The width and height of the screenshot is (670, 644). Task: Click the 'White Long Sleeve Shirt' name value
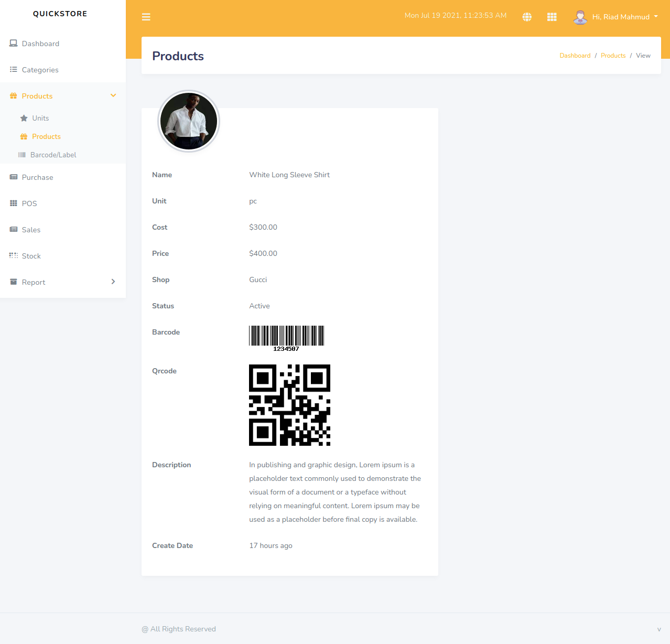289,175
